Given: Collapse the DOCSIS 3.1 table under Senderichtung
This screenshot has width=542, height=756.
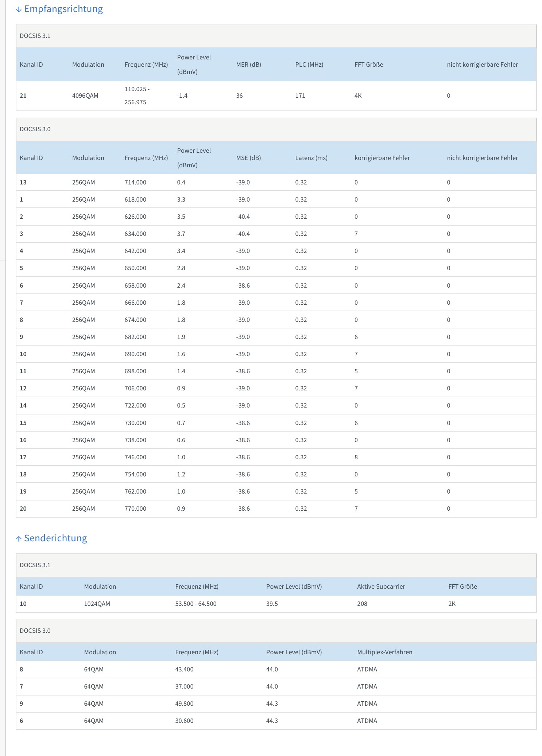Looking at the screenshot, I should tap(35, 565).
